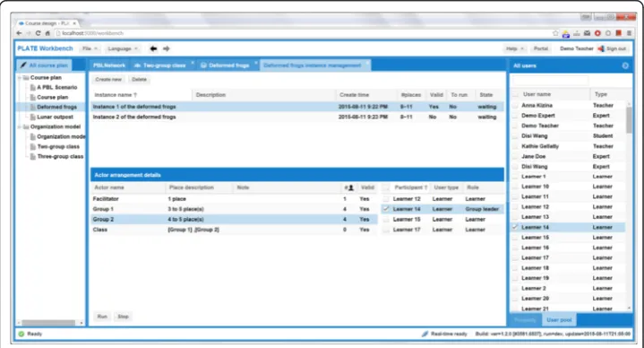Click the Delete button

139,80
